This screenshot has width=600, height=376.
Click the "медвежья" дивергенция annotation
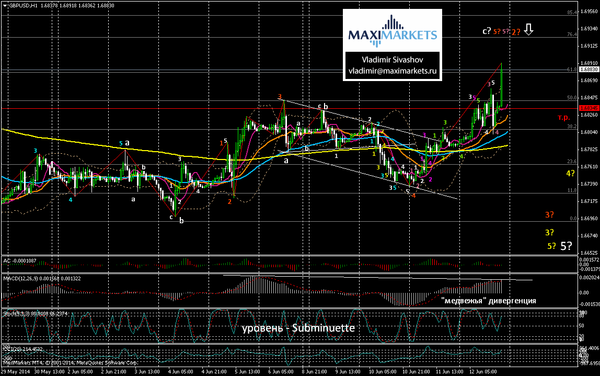pos(488,301)
